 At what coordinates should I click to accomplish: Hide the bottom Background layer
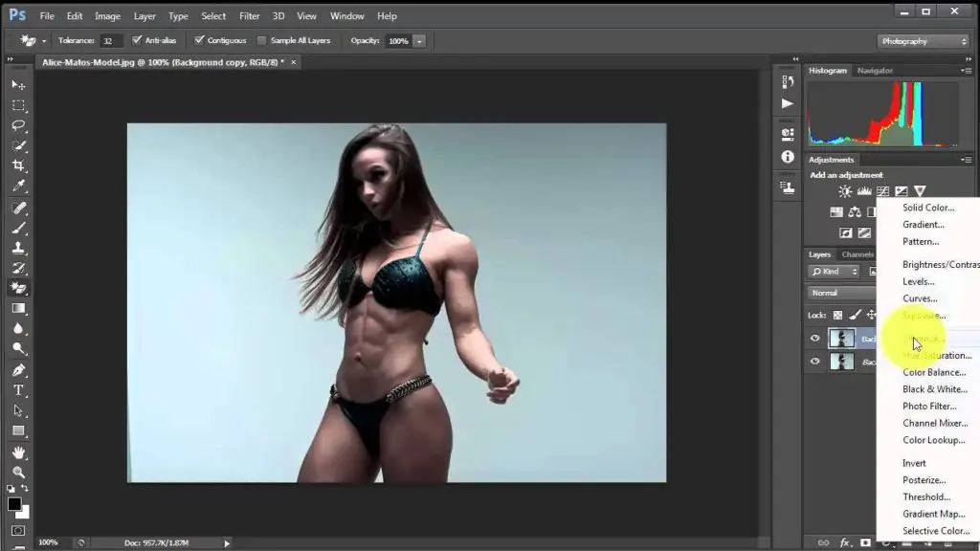[815, 361]
